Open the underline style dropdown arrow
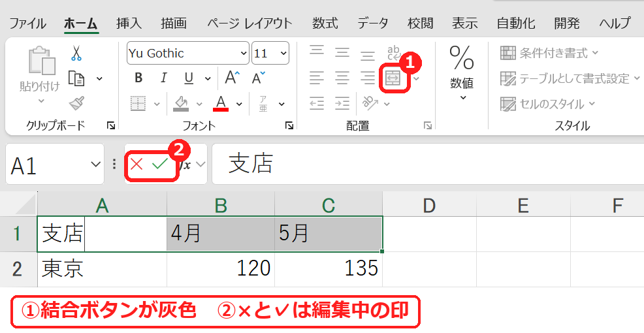 [x=208, y=78]
